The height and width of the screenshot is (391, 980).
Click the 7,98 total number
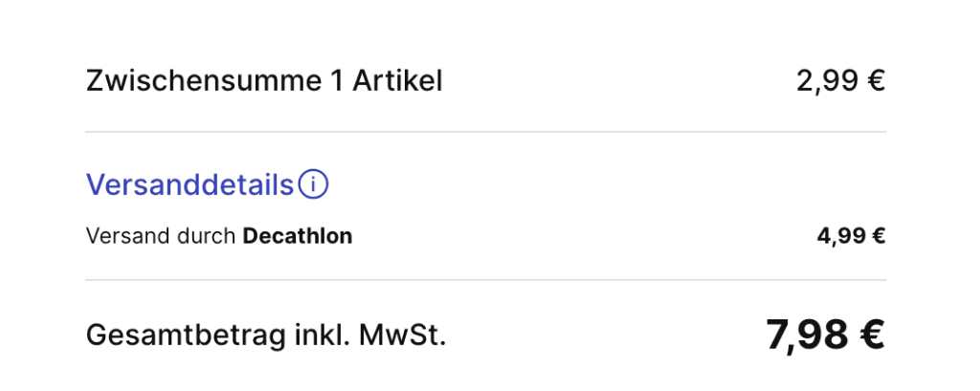pyautogui.click(x=806, y=336)
